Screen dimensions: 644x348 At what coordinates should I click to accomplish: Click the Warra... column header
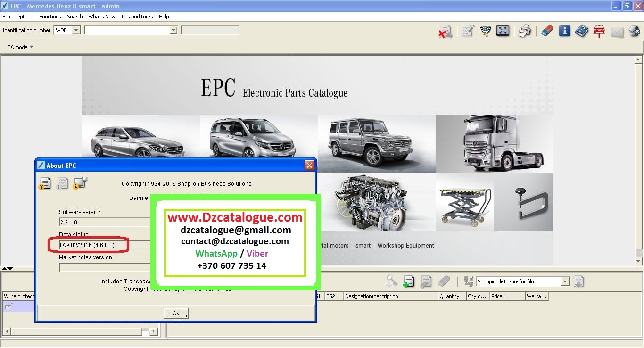point(537,296)
